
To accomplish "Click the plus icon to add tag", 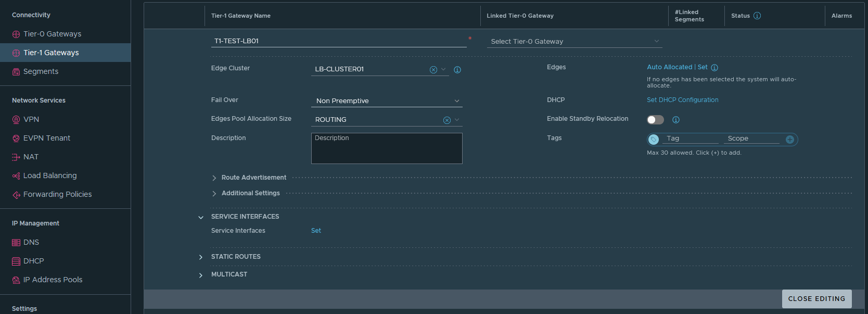I will click(789, 140).
